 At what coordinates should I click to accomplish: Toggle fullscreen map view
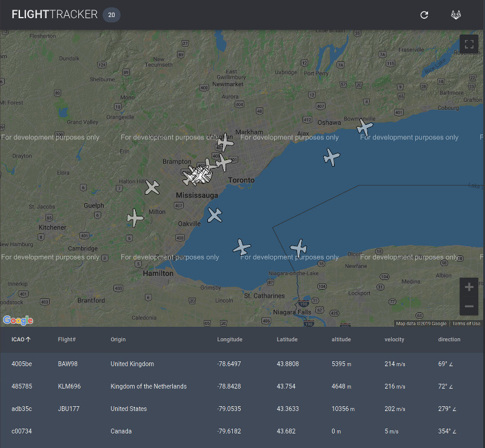tap(469, 44)
